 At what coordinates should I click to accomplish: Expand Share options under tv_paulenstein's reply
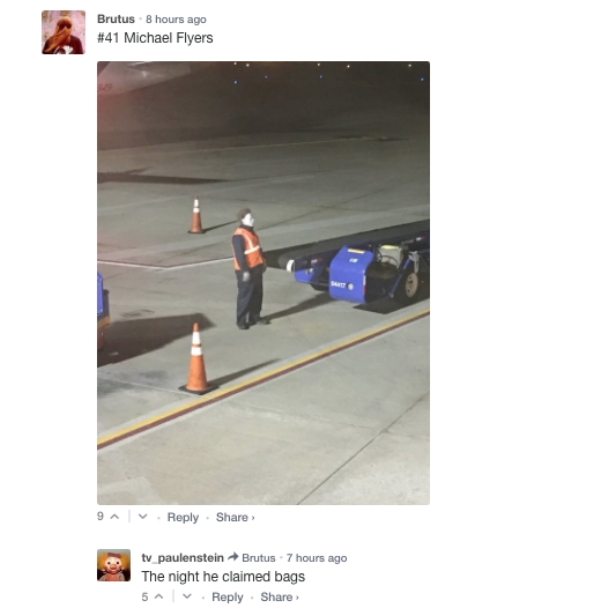(x=279, y=597)
